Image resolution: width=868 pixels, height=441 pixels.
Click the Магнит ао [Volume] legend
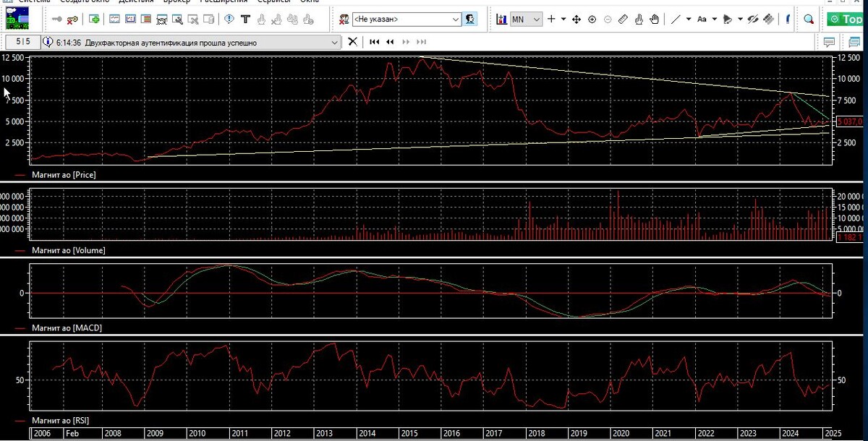(69, 250)
